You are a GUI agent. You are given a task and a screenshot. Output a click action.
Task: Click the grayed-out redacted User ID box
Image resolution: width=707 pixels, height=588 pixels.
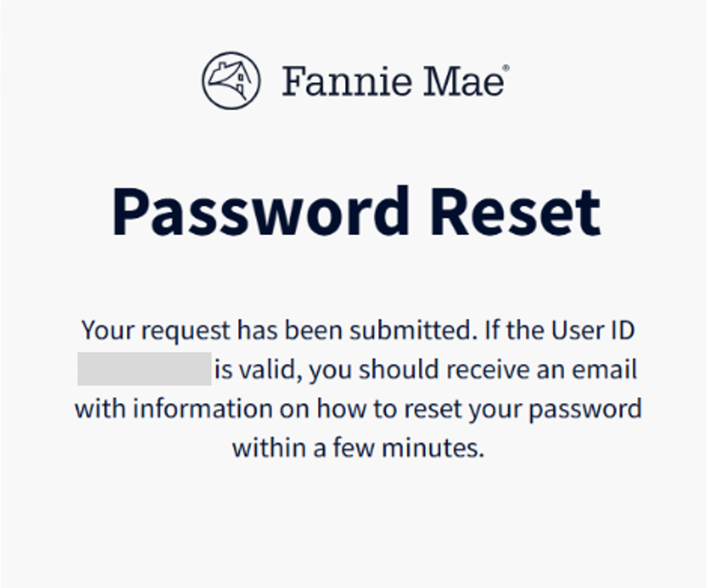(x=144, y=369)
